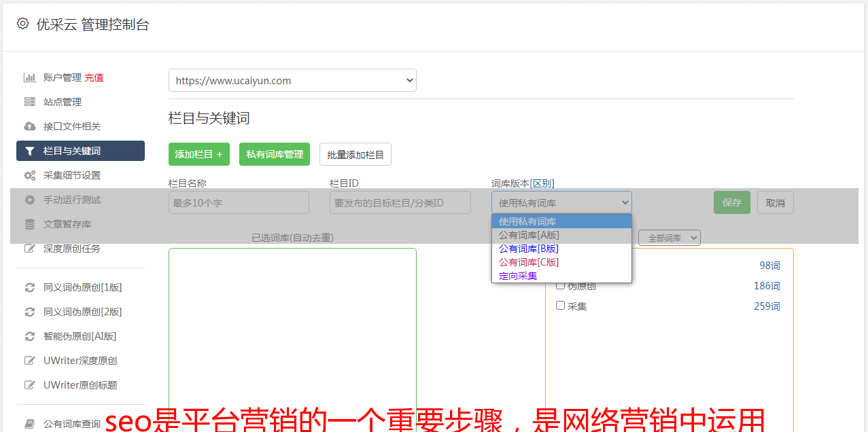Click the 取消 button
Image resolution: width=868 pixels, height=432 pixels.
tap(776, 202)
